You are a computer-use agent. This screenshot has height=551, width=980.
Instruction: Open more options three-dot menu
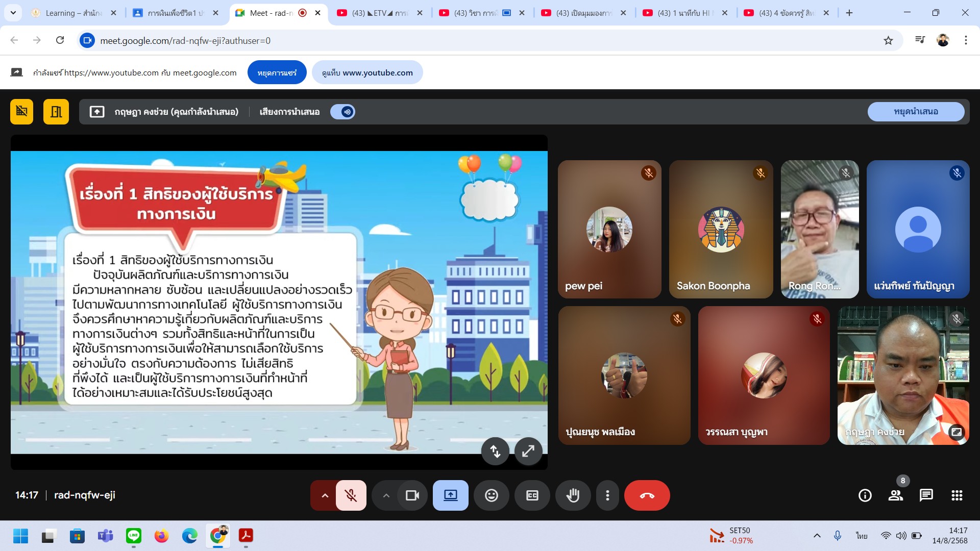pos(607,495)
